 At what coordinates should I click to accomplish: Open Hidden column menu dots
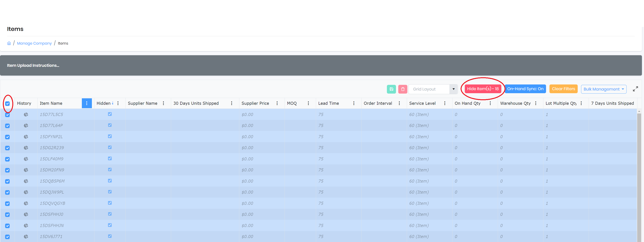click(118, 103)
